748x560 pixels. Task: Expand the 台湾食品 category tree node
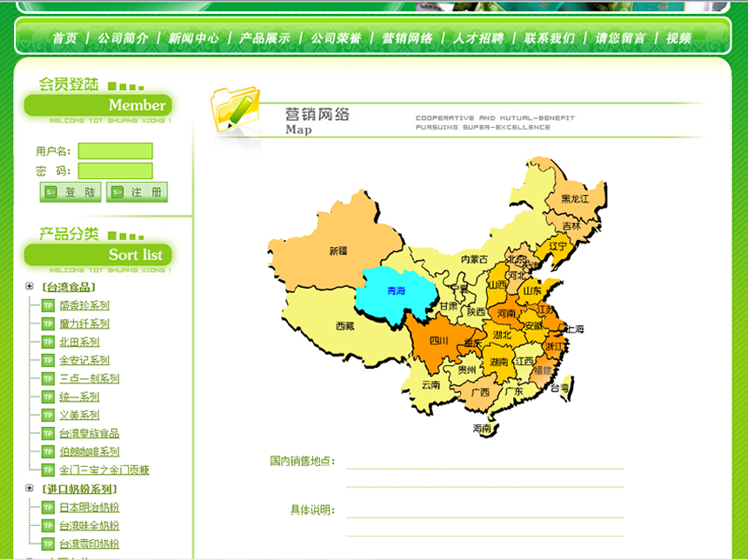pyautogui.click(x=30, y=286)
